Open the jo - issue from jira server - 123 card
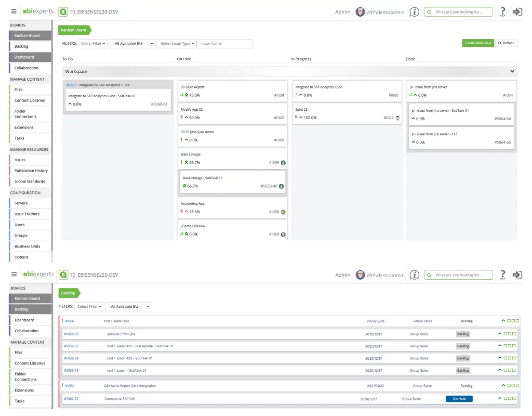 (x=461, y=138)
